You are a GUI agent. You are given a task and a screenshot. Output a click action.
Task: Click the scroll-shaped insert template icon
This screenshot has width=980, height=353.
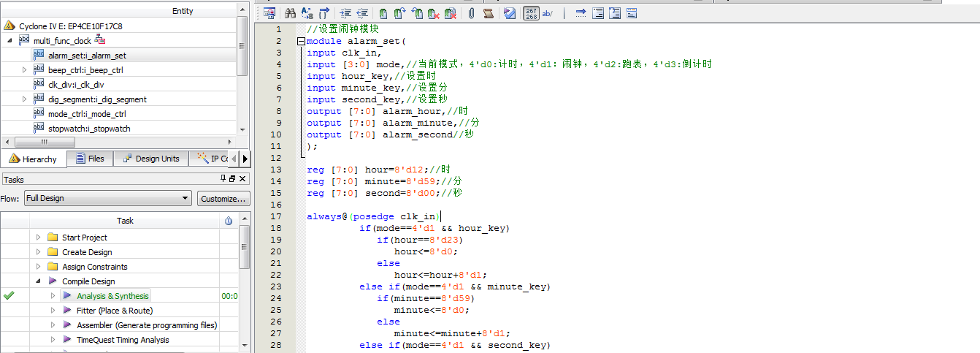[x=489, y=13]
